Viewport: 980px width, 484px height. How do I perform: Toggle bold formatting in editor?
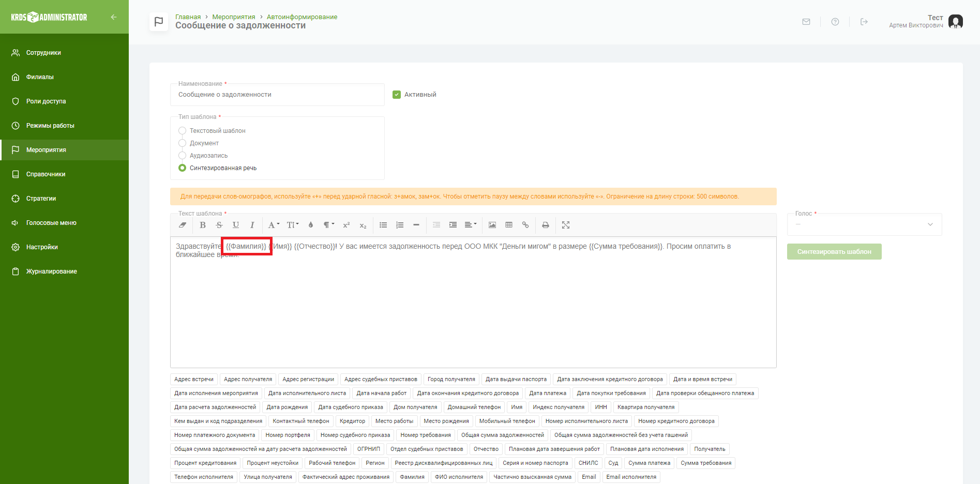(203, 225)
